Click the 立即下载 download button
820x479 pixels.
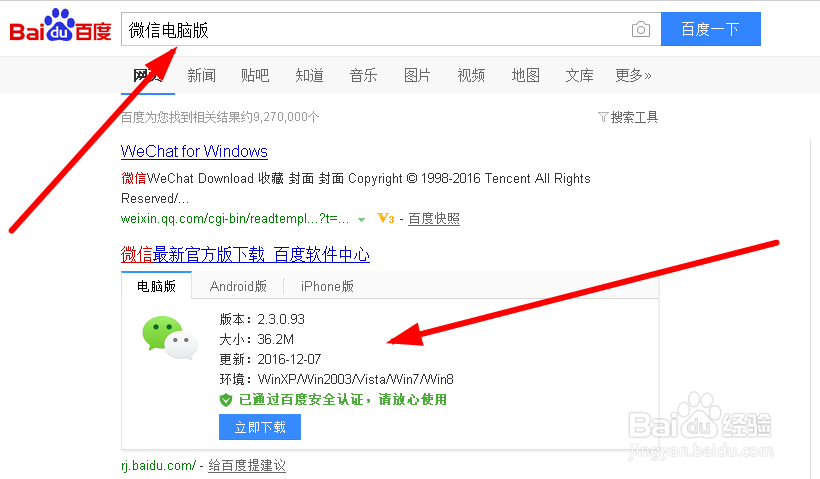tap(260, 427)
